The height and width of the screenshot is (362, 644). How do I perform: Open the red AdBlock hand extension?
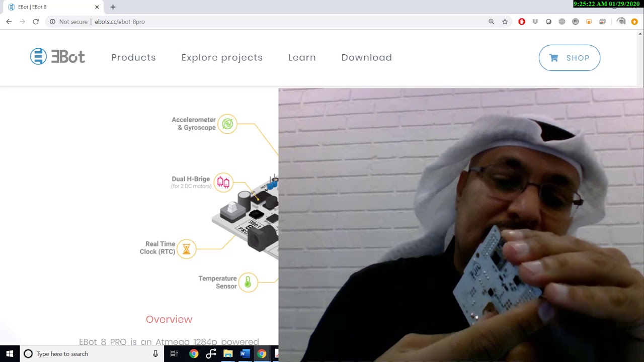[x=522, y=22]
